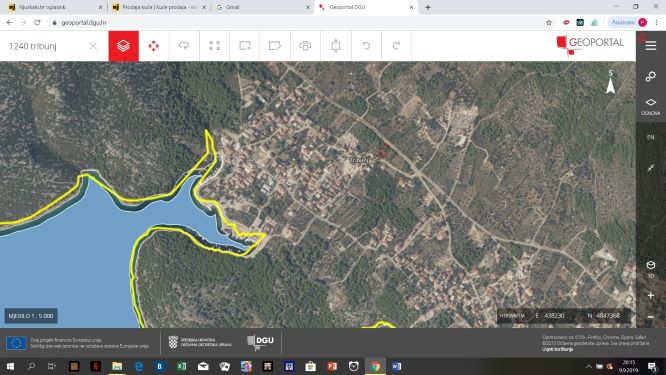Click the Republika Hrvatska coat of arms logo
Screen dimensions: 666x375
coord(173,342)
